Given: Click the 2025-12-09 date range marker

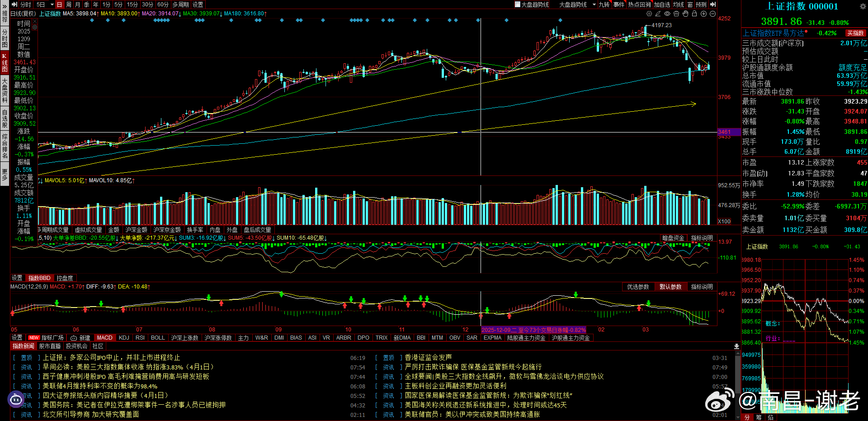Looking at the screenshot, I should [533, 330].
